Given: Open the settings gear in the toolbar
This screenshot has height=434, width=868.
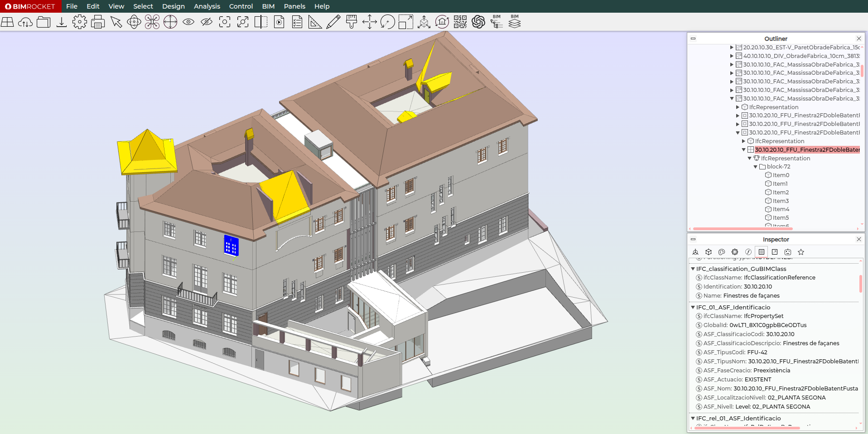Looking at the screenshot, I should (x=80, y=22).
